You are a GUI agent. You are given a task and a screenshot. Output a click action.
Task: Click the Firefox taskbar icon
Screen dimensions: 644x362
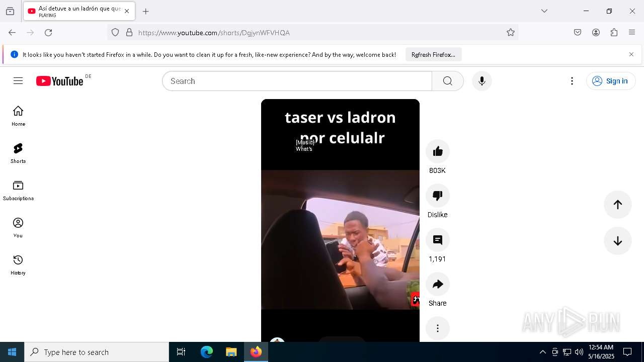[256, 352]
